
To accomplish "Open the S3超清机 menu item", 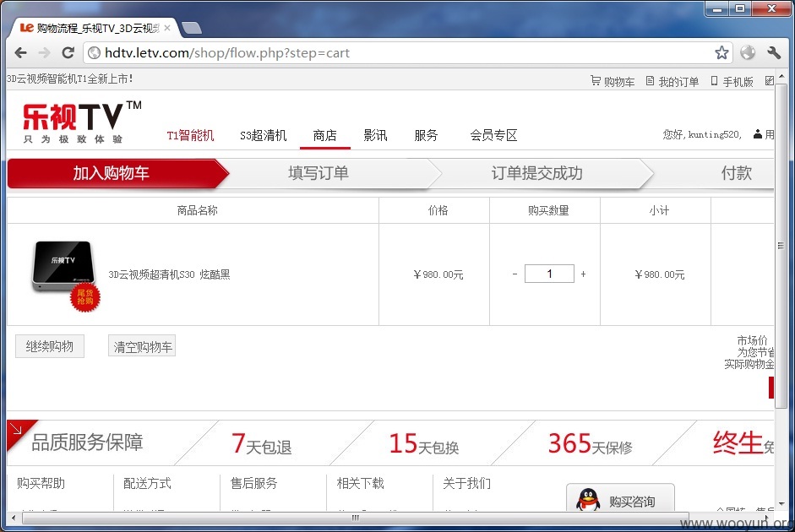I will (263, 135).
